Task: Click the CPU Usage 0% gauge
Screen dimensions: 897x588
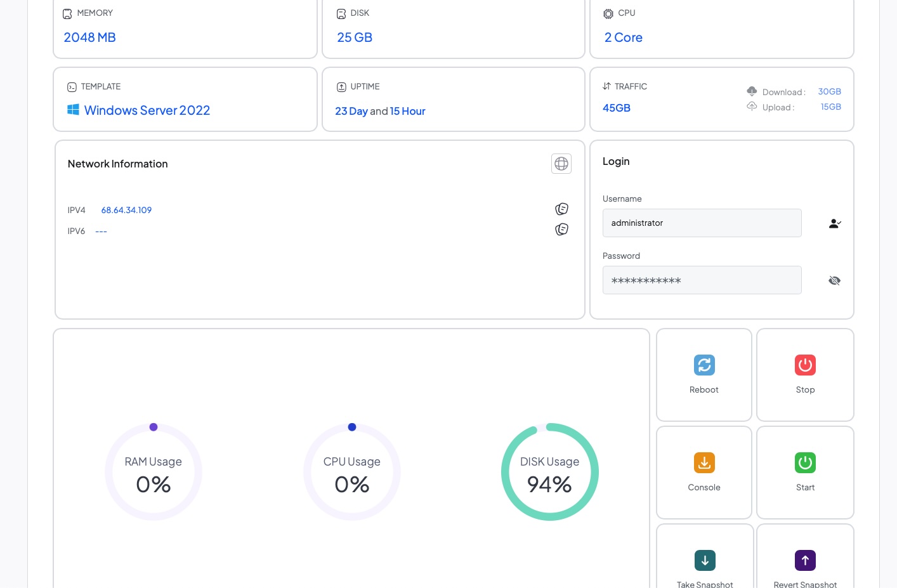Action: coord(352,472)
